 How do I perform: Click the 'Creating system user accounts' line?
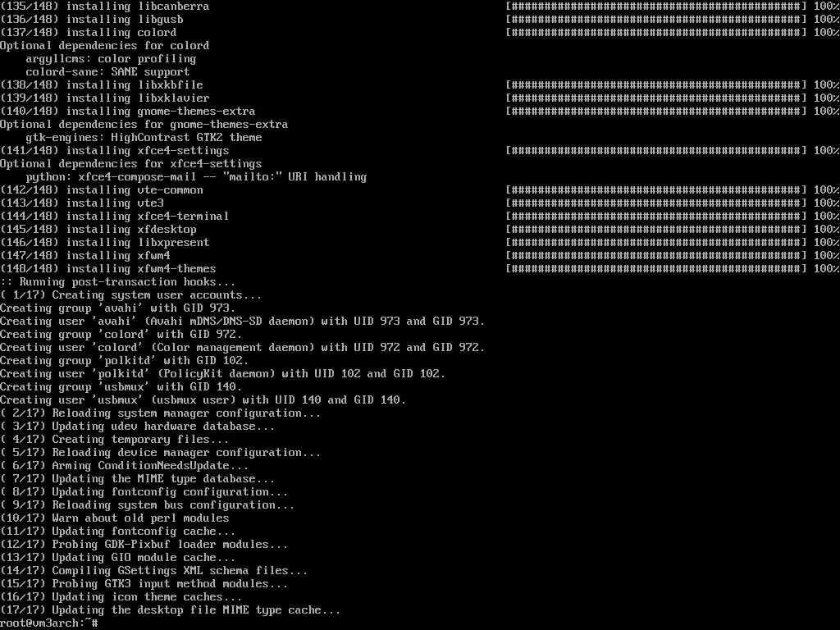[130, 295]
